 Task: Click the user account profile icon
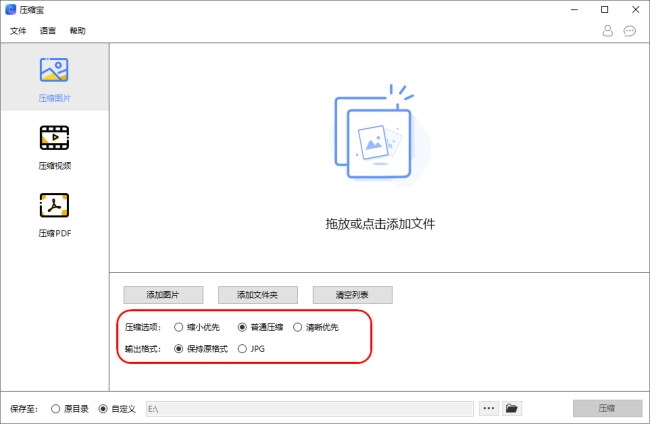click(x=607, y=31)
